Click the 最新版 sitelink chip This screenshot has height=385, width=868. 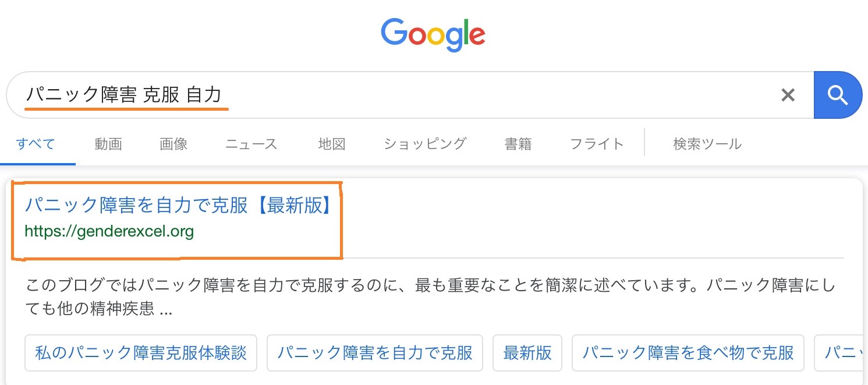coord(527,352)
